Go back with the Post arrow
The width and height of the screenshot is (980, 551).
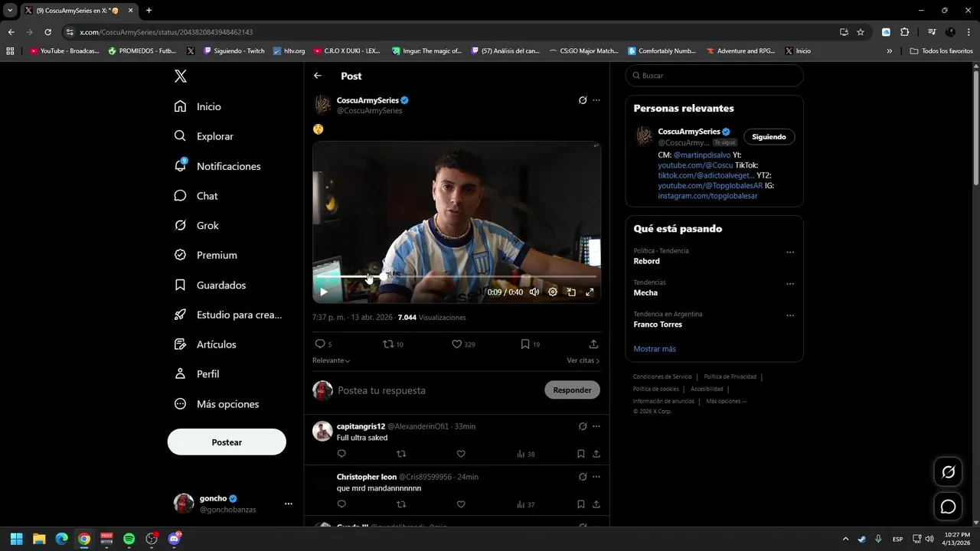pos(318,76)
